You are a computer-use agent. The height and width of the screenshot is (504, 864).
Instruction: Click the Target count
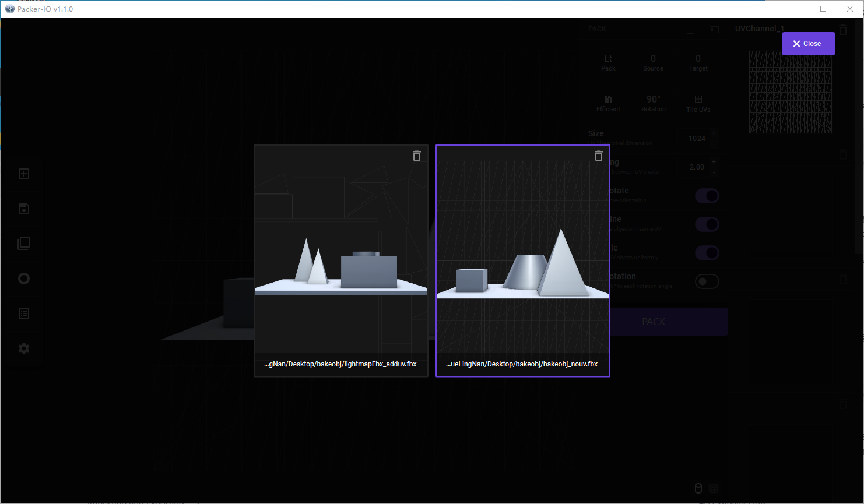coord(698,62)
